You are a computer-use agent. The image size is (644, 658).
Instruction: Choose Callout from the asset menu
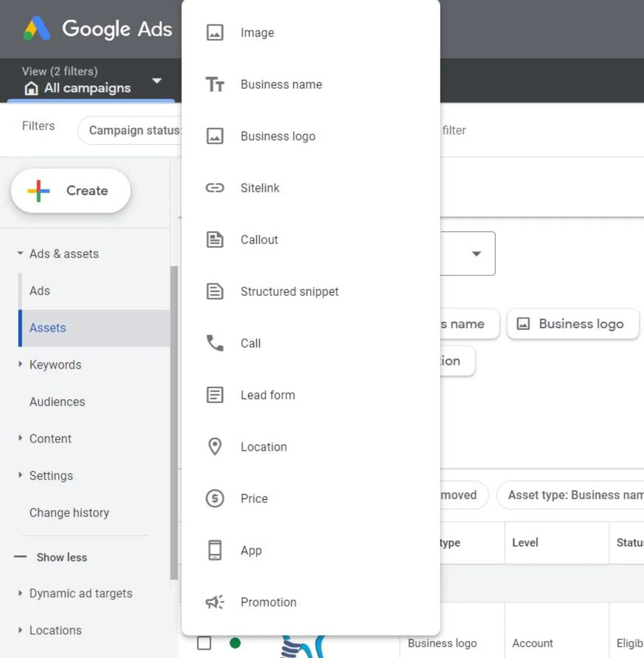tap(311, 240)
